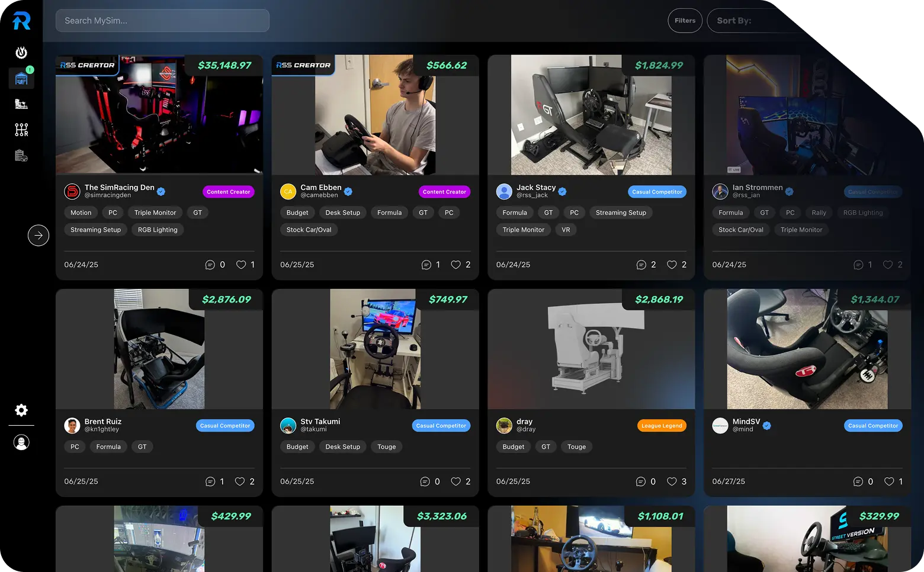
Task: Open The SimRacing Den profile name
Action: point(119,187)
